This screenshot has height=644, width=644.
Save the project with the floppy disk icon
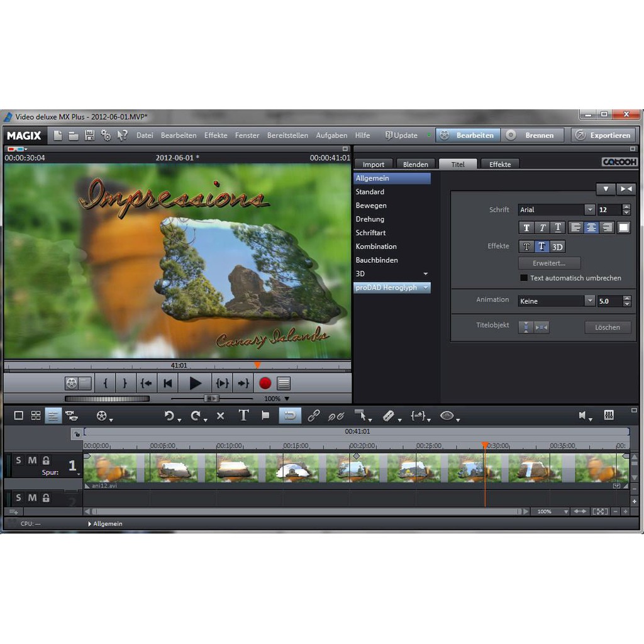point(89,135)
